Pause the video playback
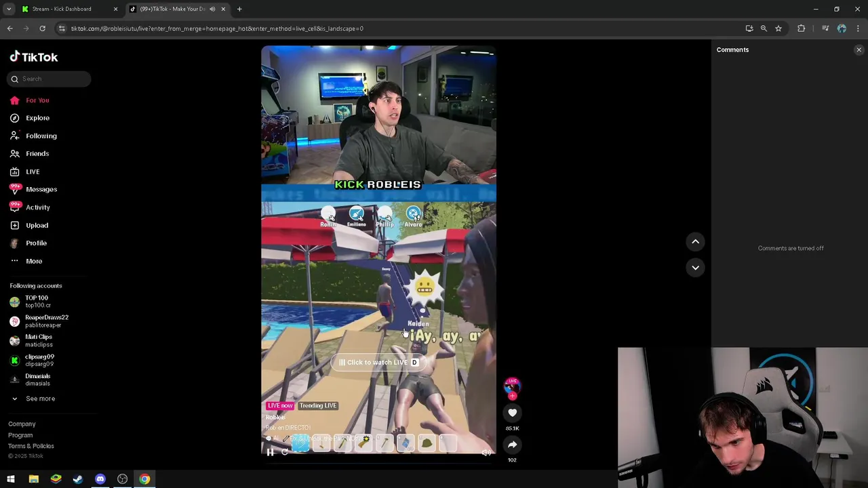Image resolution: width=868 pixels, height=488 pixels. click(x=270, y=452)
